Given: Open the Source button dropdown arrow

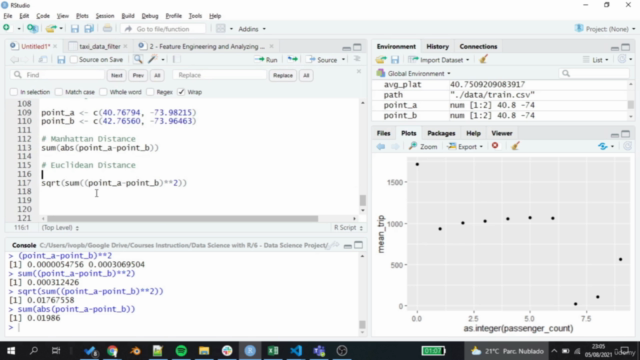Looking at the screenshot, I should 343,60.
